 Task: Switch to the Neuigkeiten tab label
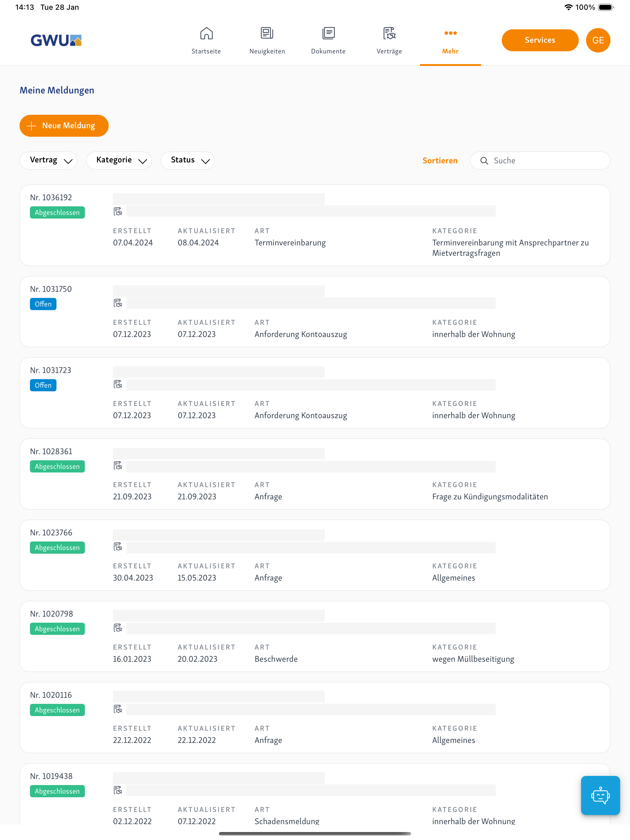click(267, 51)
